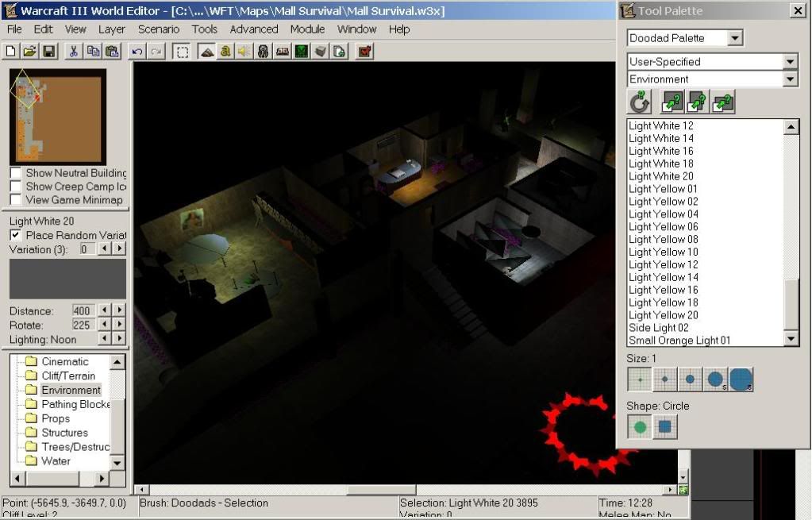Open the Doodad Palette dropdown
The image size is (812, 520).
[x=735, y=38]
